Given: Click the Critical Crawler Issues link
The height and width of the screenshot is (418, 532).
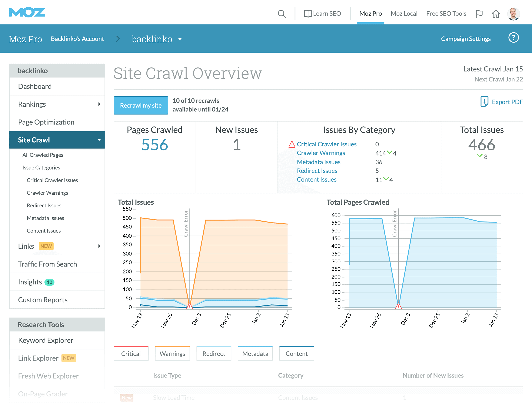Looking at the screenshot, I should pos(326,144).
